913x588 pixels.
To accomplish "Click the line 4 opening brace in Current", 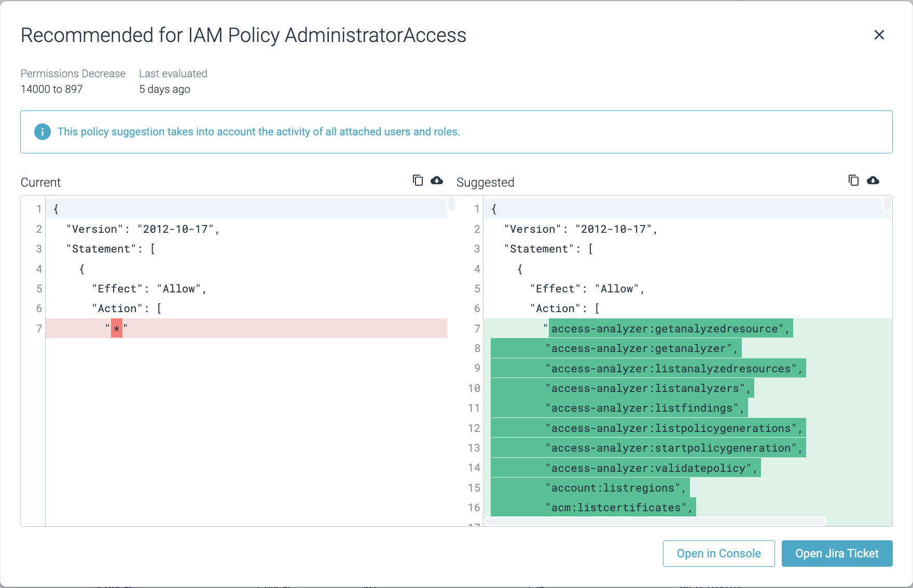I will [82, 269].
